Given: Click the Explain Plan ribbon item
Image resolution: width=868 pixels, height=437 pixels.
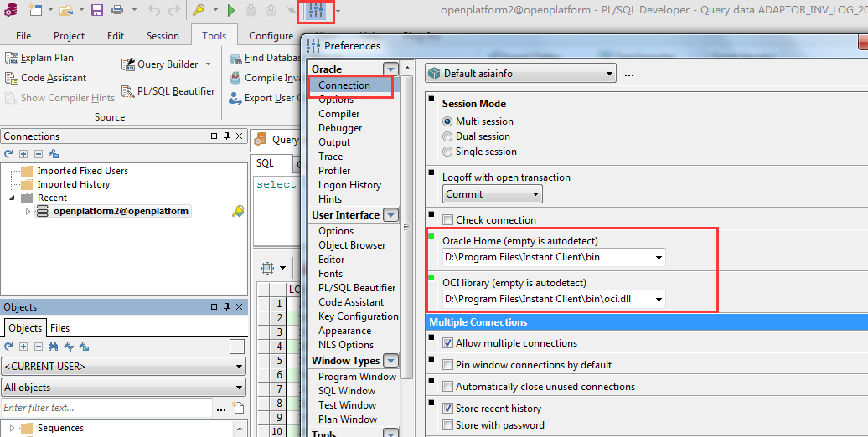Looking at the screenshot, I should point(39,58).
